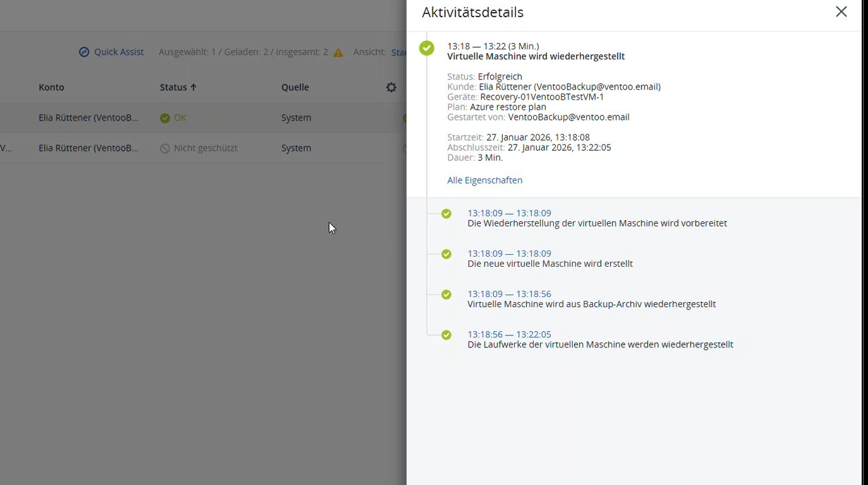This screenshot has height=485, width=868.
Task: Click the 'Nicht geschützt' status text
Action: [x=206, y=148]
